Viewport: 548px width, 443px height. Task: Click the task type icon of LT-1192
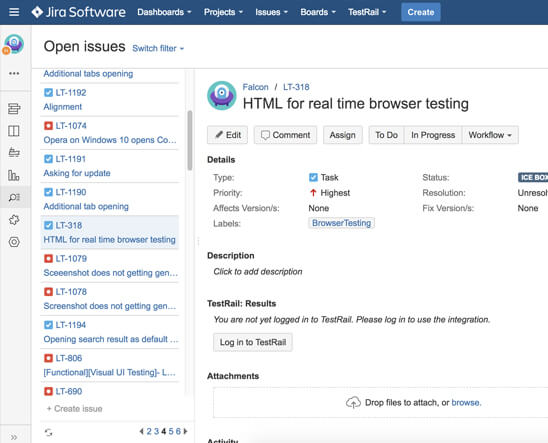(x=48, y=93)
